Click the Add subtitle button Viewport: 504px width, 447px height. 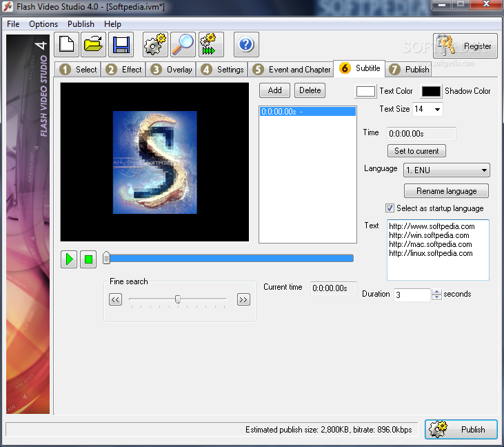click(274, 90)
